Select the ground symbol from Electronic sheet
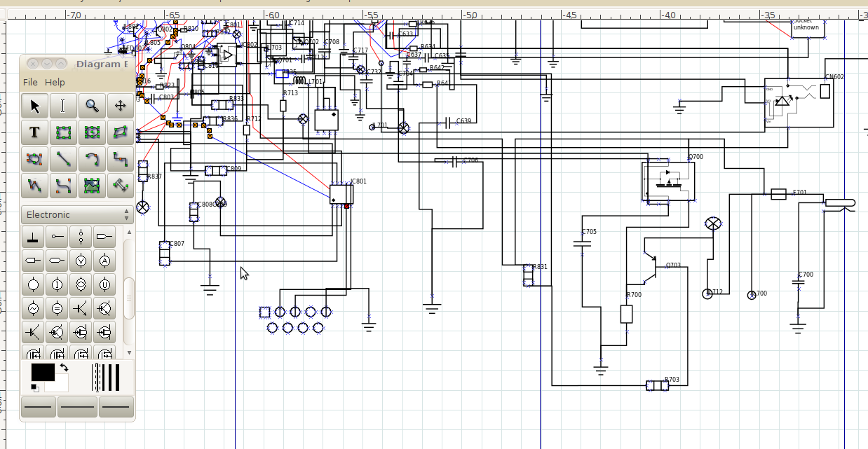 pyautogui.click(x=33, y=237)
